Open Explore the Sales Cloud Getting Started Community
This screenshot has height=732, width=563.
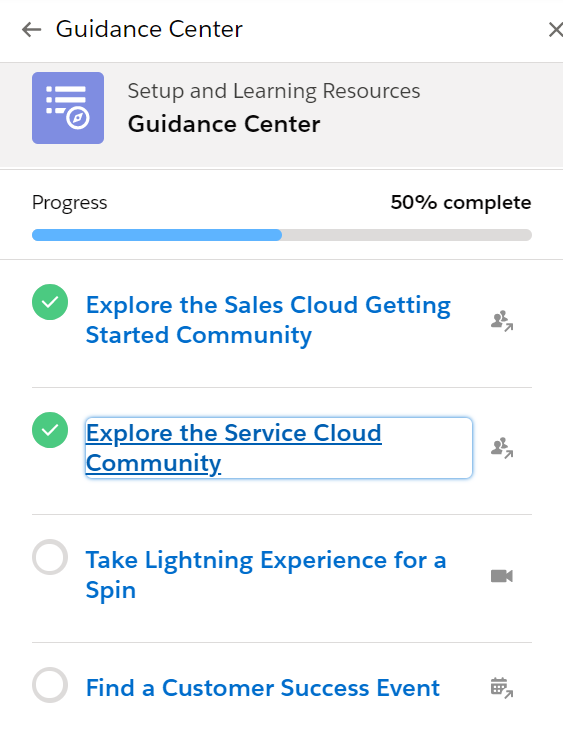(268, 320)
